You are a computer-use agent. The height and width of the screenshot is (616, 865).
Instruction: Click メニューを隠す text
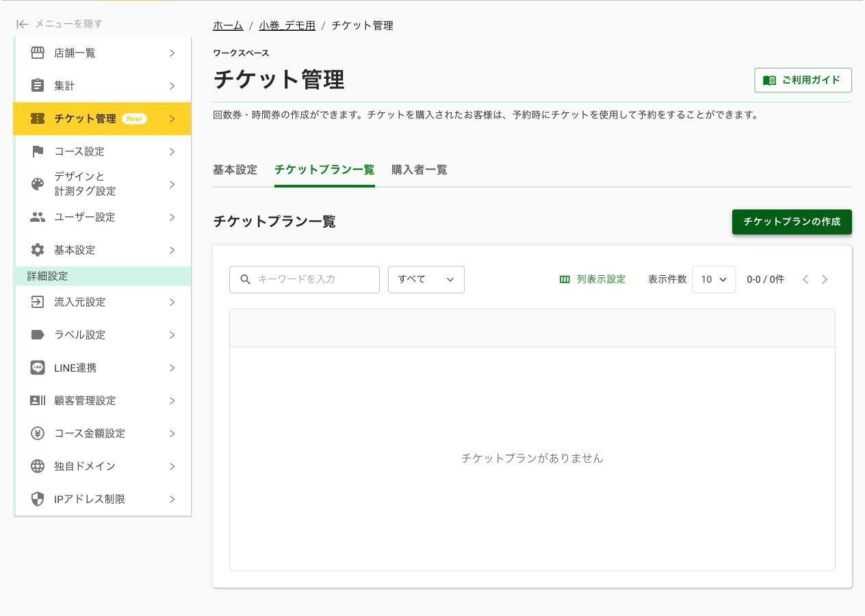(68, 24)
